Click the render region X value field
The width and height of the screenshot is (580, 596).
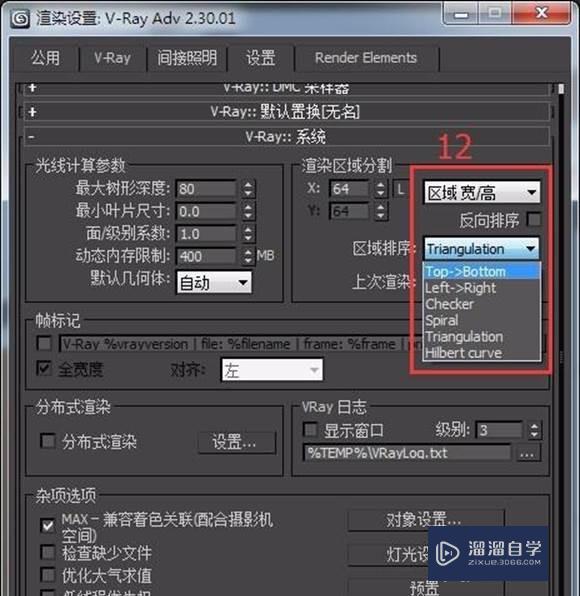[x=349, y=189]
